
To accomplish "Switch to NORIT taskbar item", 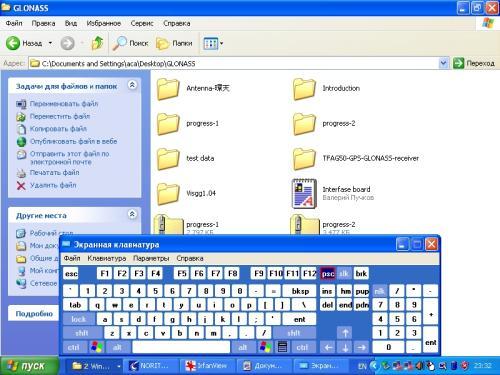I will (150, 366).
